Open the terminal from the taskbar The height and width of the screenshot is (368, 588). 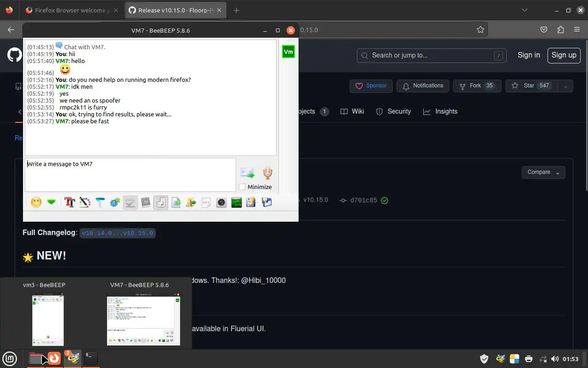pyautogui.click(x=91, y=358)
